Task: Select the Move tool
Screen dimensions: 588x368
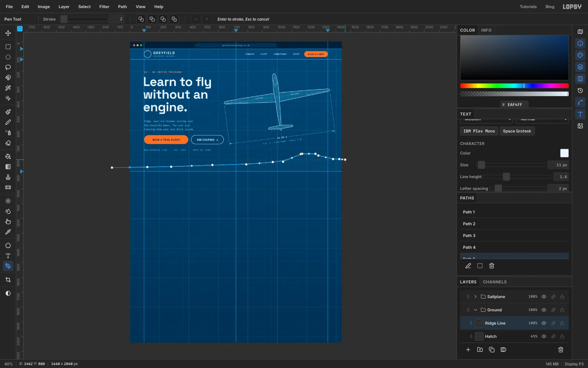Action: point(8,33)
